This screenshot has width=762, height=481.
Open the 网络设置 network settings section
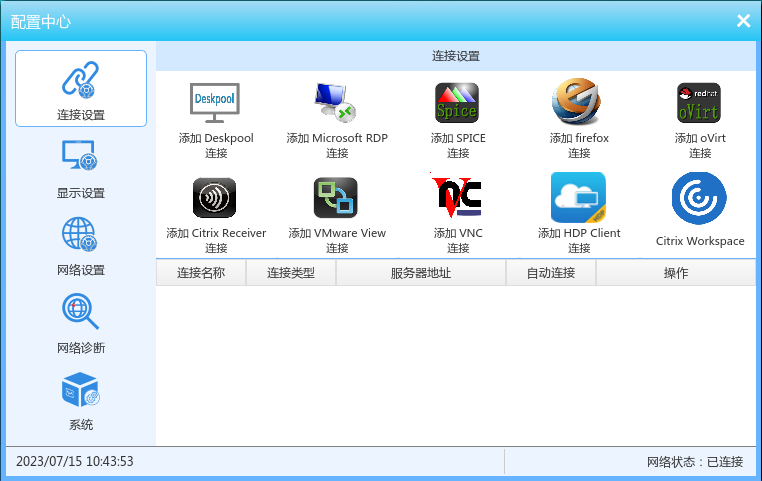pyautogui.click(x=81, y=246)
